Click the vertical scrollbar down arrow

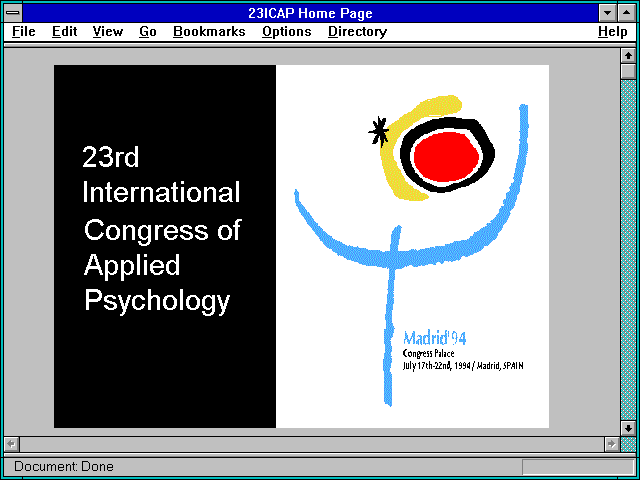pos(628,428)
